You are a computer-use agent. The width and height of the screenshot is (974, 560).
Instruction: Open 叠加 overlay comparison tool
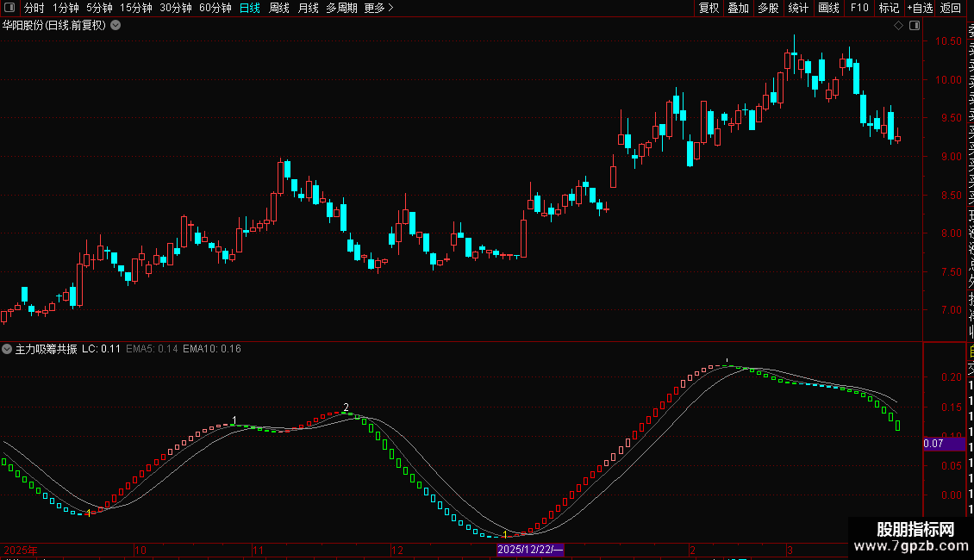point(738,8)
